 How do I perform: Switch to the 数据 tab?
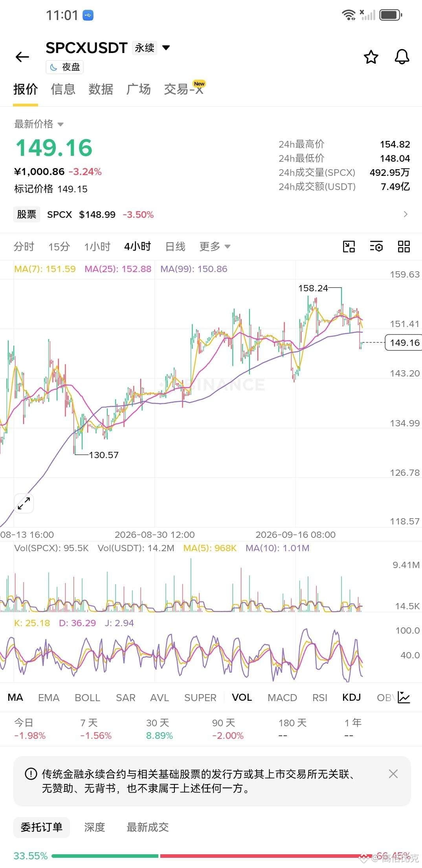pyautogui.click(x=101, y=89)
